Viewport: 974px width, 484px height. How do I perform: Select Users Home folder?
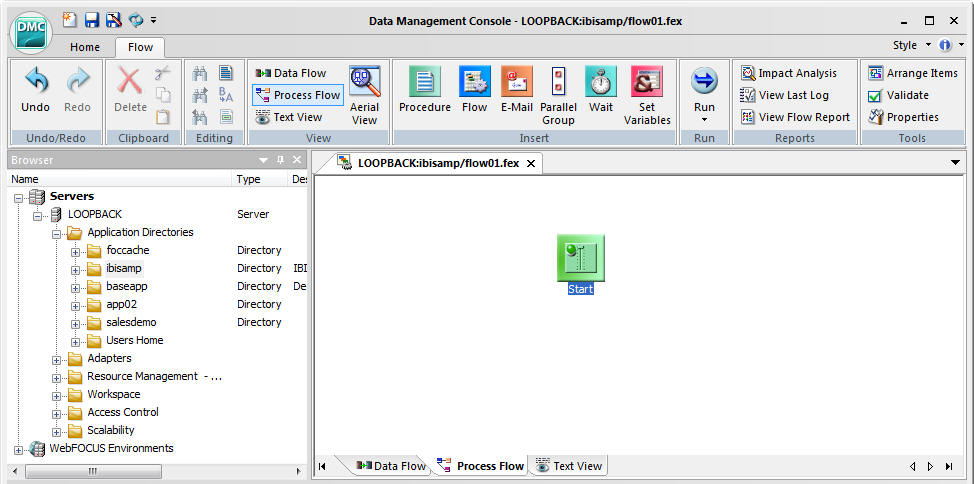(x=134, y=340)
